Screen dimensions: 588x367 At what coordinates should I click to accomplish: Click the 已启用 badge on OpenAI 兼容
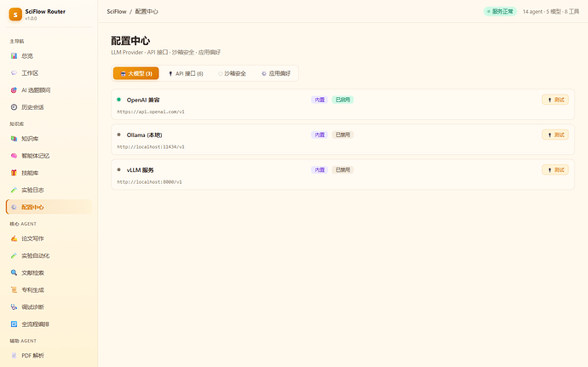343,100
